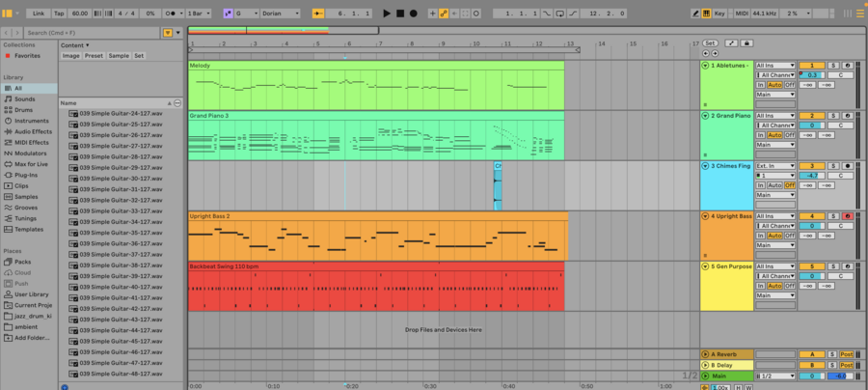Viewport: 868px width, 390px height.
Task: Set track 1 monitor to In
Action: click(761, 85)
